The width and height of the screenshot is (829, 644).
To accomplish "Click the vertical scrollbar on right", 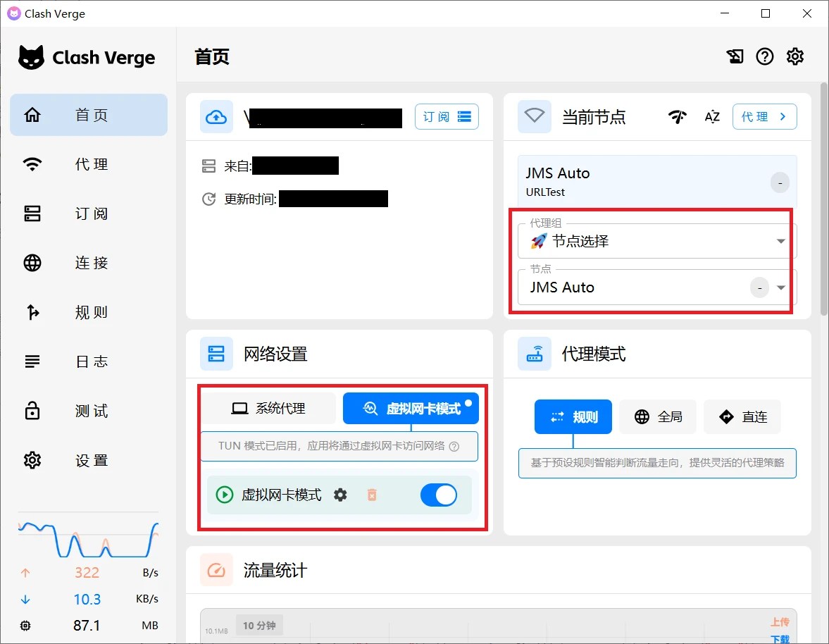I will (823, 199).
